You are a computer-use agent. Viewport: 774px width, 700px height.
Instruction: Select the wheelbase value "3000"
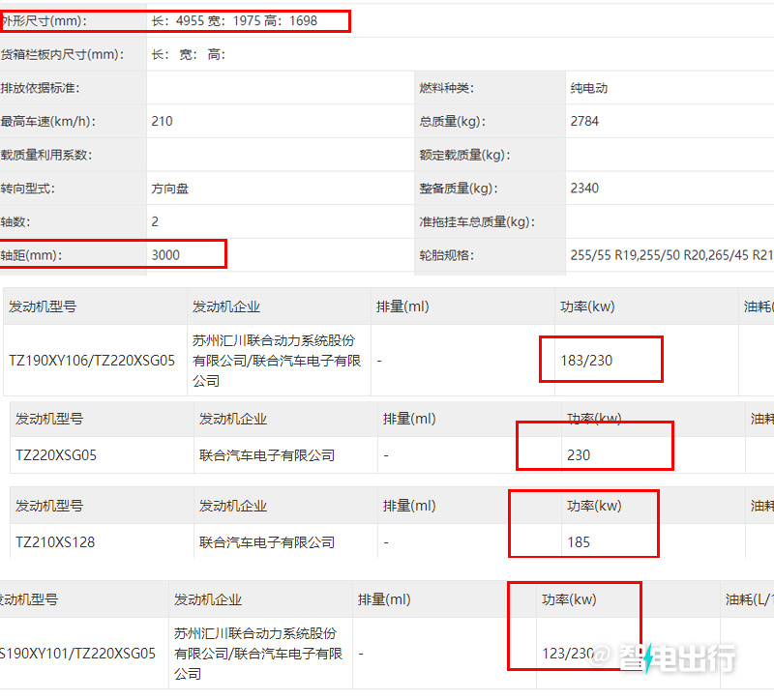coord(165,255)
